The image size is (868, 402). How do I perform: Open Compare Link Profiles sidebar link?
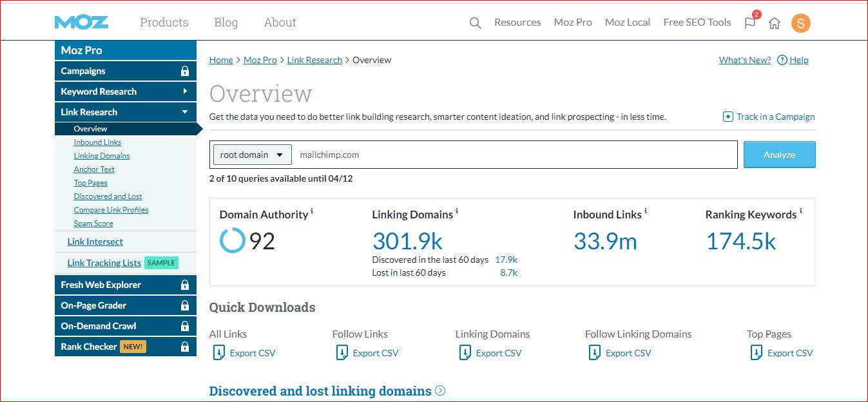[111, 210]
